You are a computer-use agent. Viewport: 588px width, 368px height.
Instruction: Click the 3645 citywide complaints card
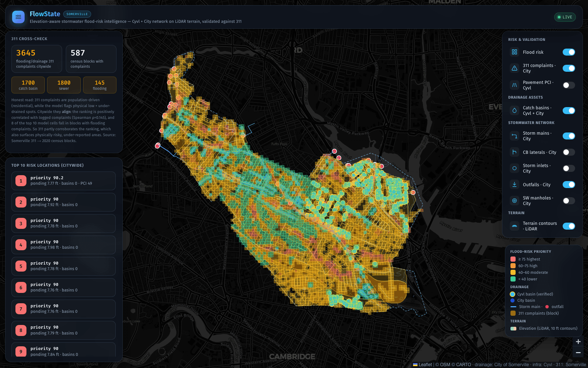37,59
